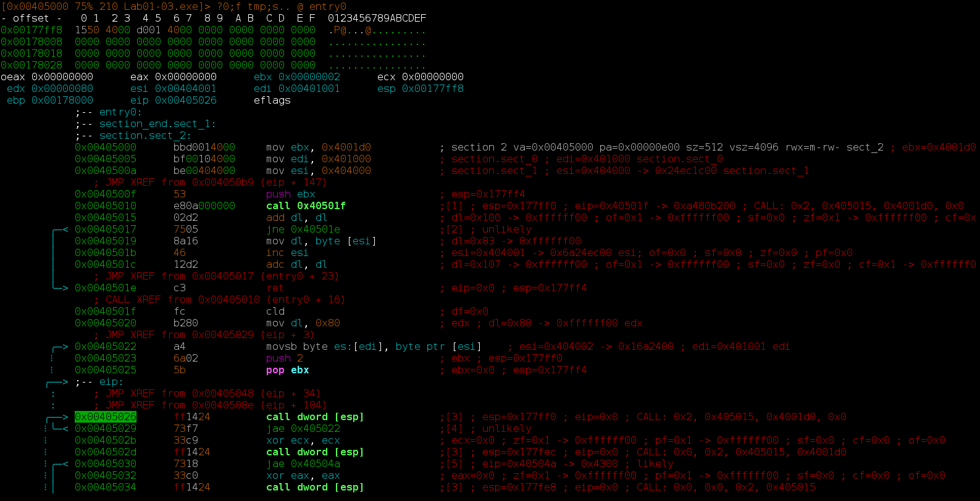The height and width of the screenshot is (501, 980).
Task: Click the xor ecx, ecx instruction
Action: point(303,440)
